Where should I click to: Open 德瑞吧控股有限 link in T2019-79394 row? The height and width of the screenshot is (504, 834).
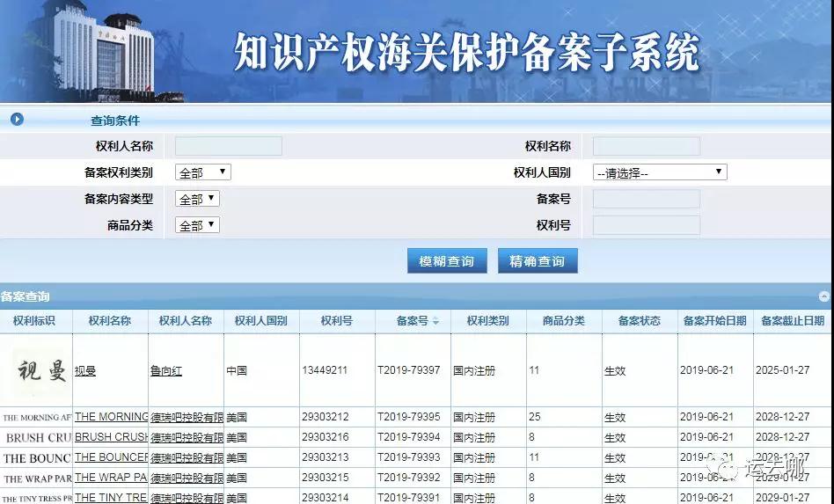pyautogui.click(x=187, y=437)
